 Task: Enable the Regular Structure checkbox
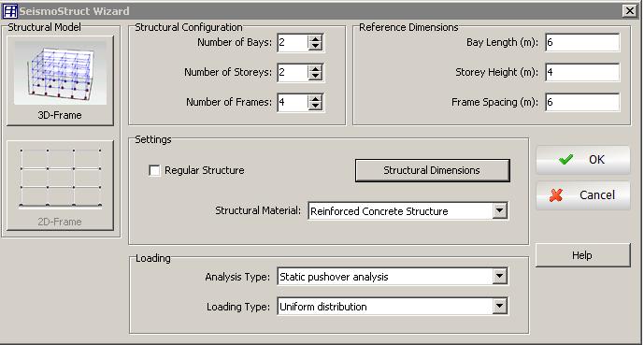154,170
